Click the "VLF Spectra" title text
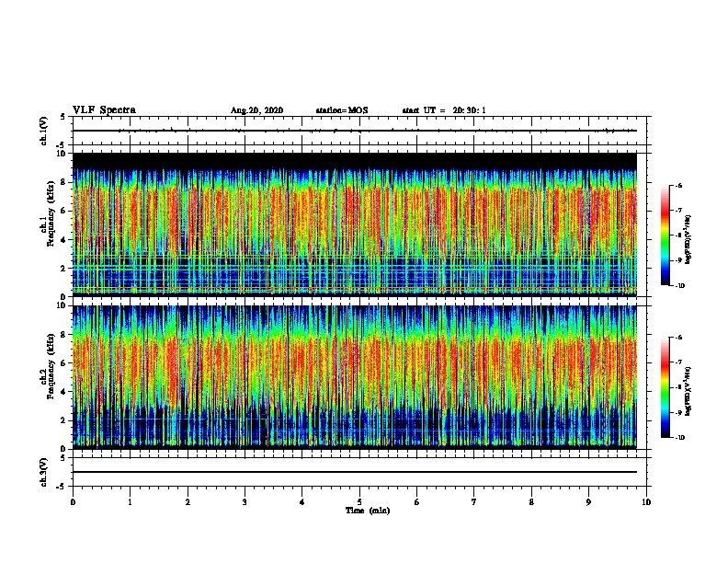728x563 pixels. tap(104, 110)
